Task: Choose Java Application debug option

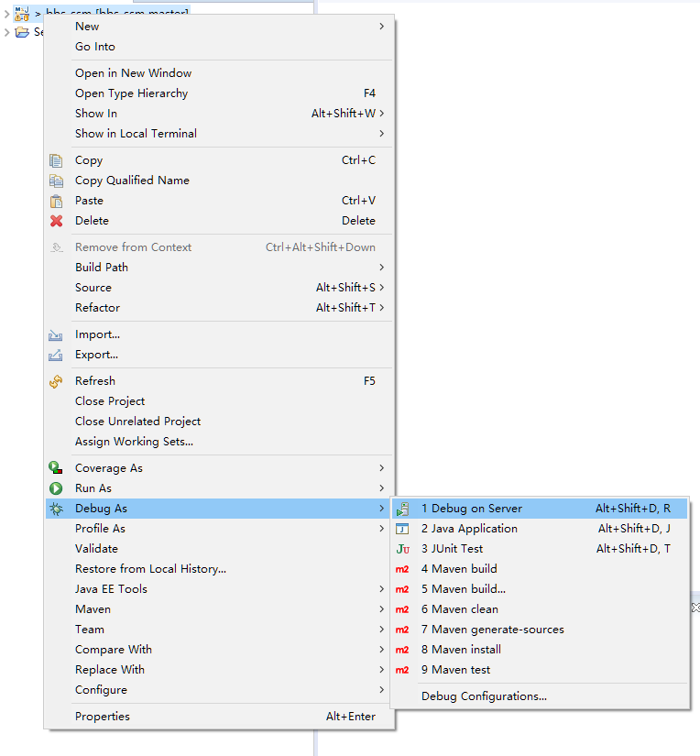Action: tap(469, 529)
